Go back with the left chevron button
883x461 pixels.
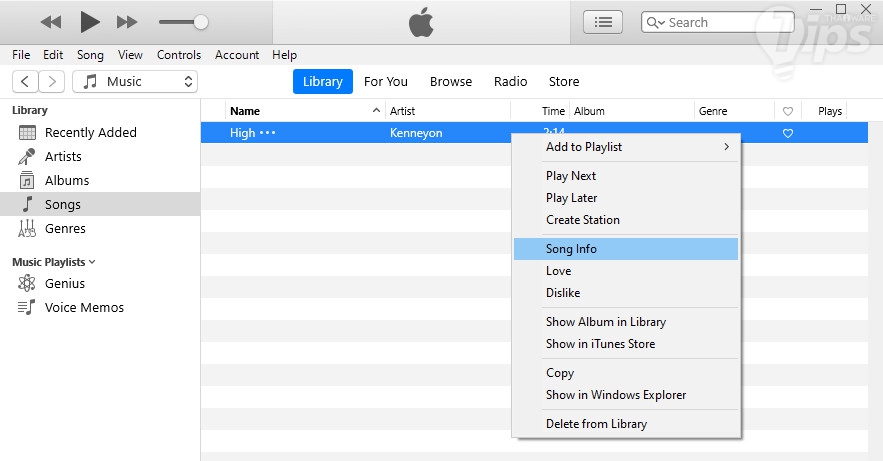point(25,82)
